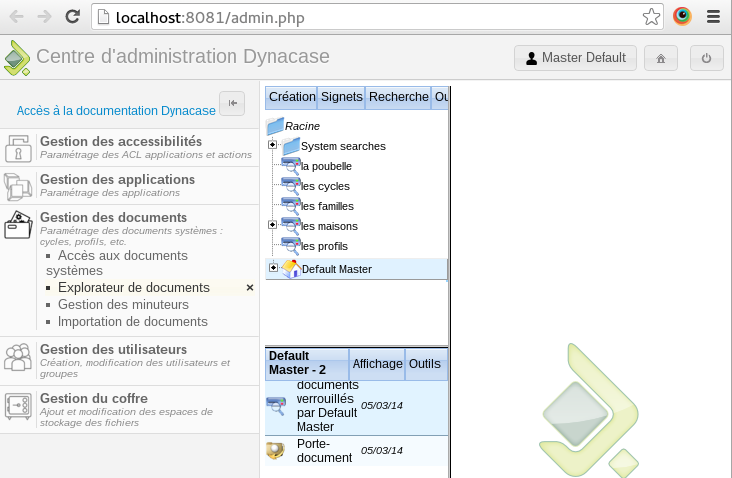
Task: Open the Création menu
Action: pyautogui.click(x=292, y=97)
